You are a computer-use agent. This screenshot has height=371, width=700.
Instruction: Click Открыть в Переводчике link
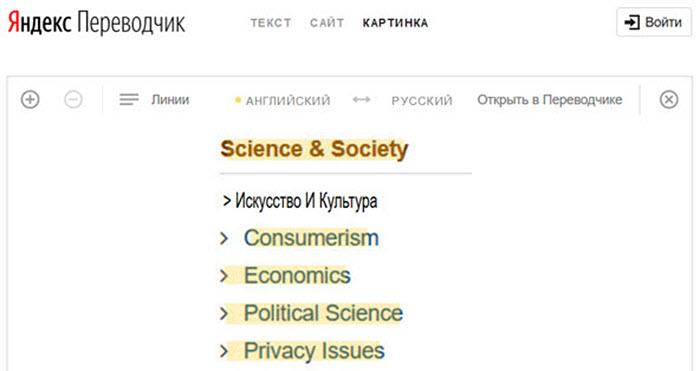[550, 100]
